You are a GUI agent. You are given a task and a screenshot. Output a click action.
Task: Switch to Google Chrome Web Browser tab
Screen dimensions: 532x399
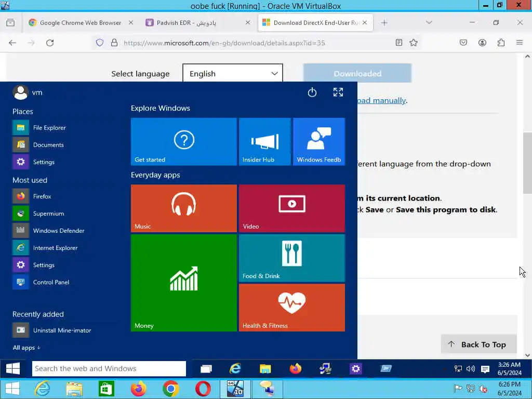tap(80, 23)
